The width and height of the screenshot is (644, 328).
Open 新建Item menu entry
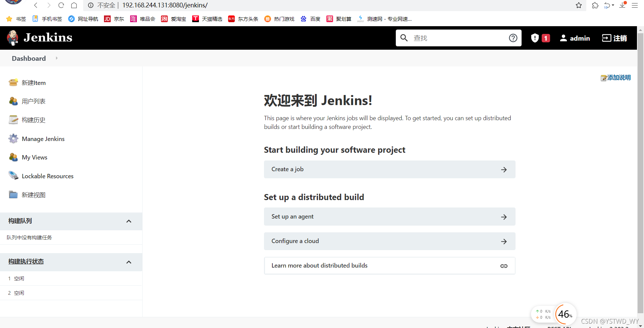tap(34, 83)
